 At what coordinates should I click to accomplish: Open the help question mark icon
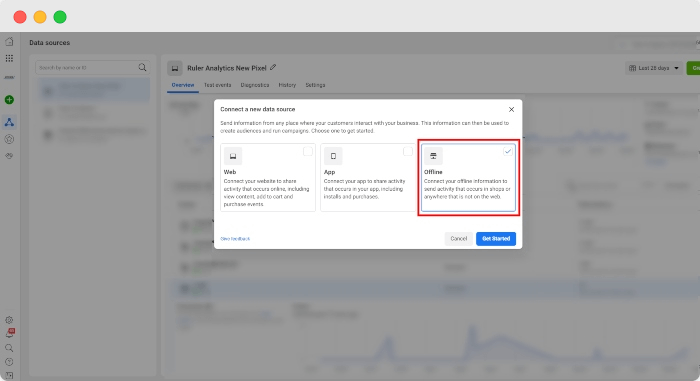click(x=9, y=362)
